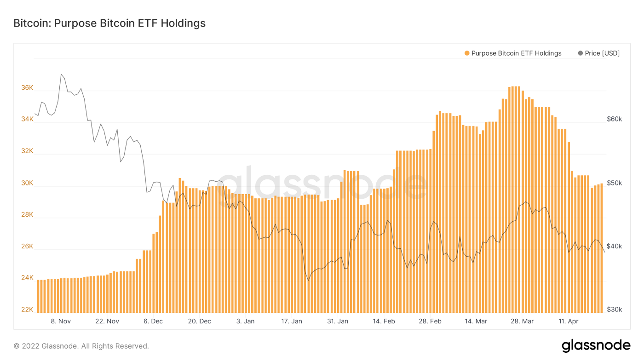
Task: Pick the 14. Feb date label
Action: pyautogui.click(x=384, y=321)
